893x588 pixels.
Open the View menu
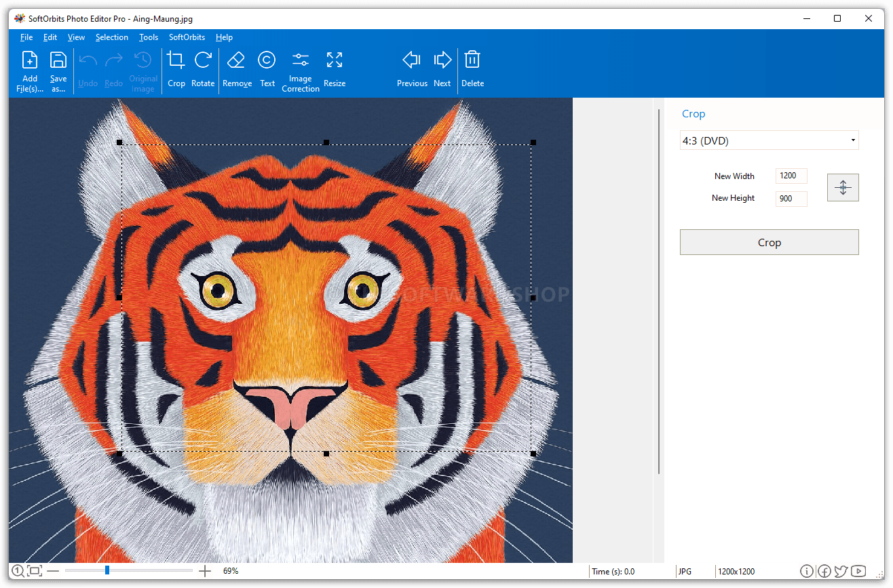coord(76,37)
